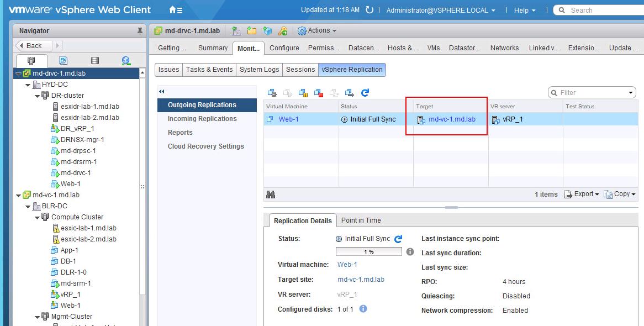Collapse the HYD-DC datacenter node
The width and height of the screenshot is (644, 326).
point(28,85)
